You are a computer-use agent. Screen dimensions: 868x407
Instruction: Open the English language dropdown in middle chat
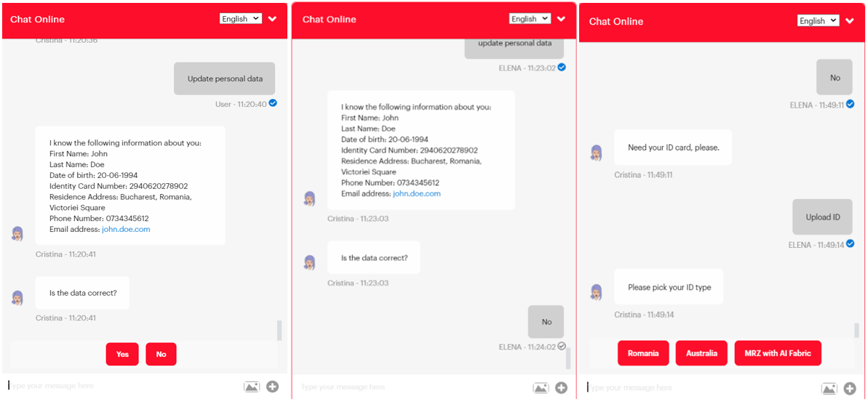tap(530, 19)
